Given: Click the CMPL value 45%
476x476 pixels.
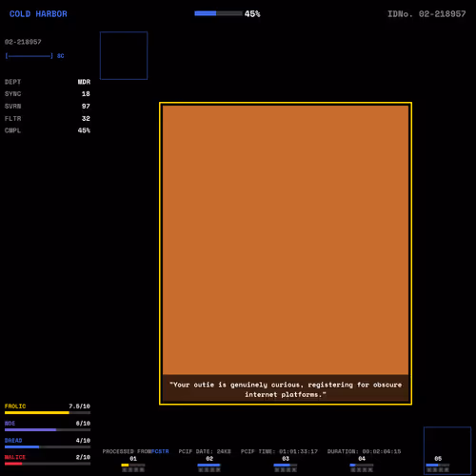Looking at the screenshot, I should point(84,130).
